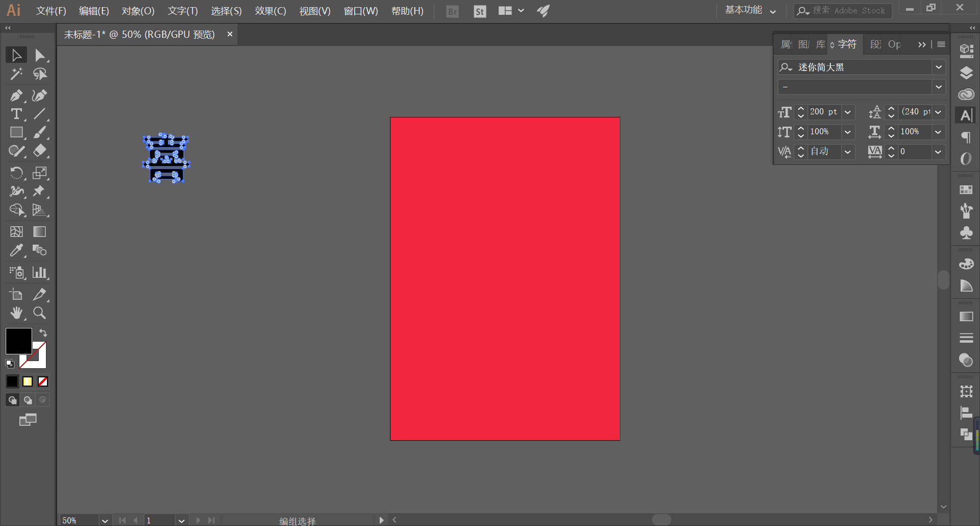Switch to the 段 paragraph tab
Image resolution: width=980 pixels, height=526 pixels.
(x=875, y=44)
